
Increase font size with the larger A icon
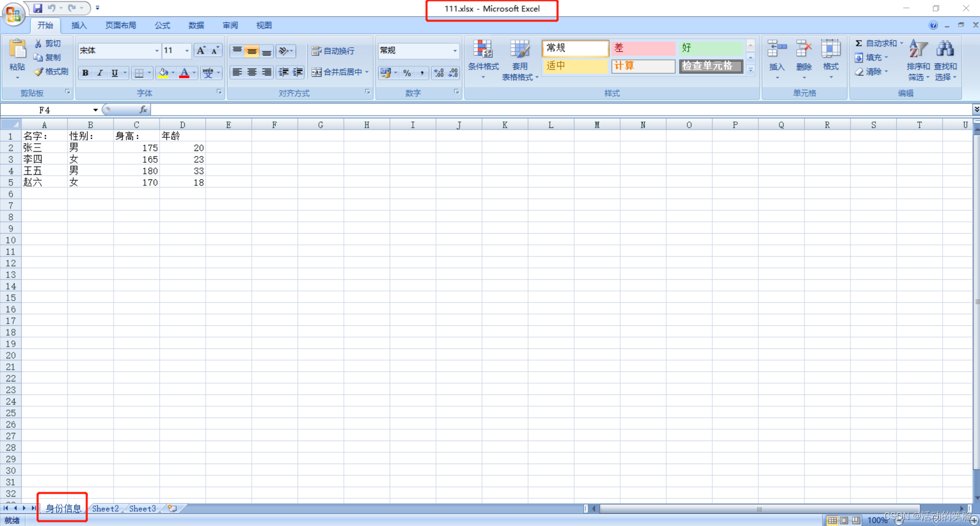tap(201, 50)
